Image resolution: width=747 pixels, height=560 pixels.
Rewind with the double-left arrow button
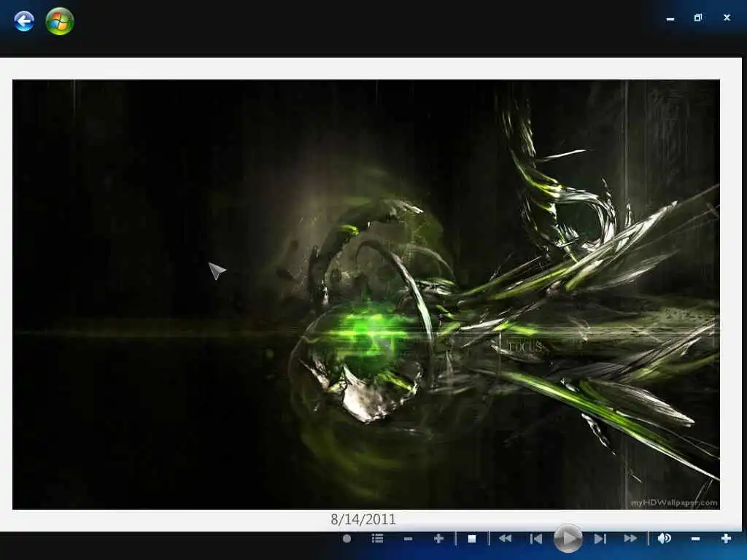(505, 539)
